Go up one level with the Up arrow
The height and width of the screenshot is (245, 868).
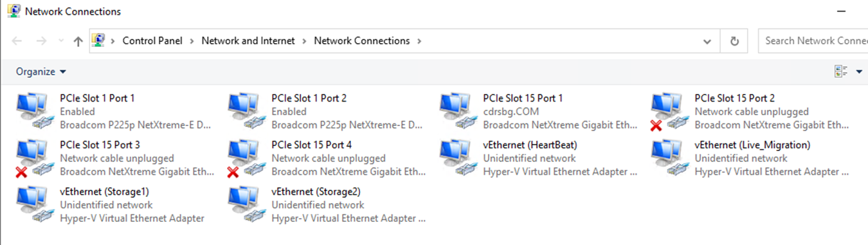point(78,41)
